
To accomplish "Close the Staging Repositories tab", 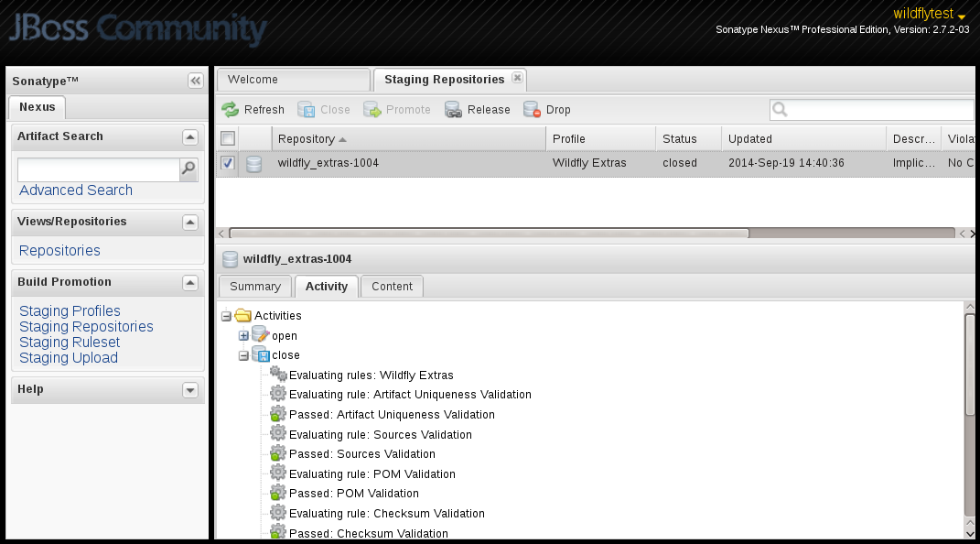I will point(517,78).
